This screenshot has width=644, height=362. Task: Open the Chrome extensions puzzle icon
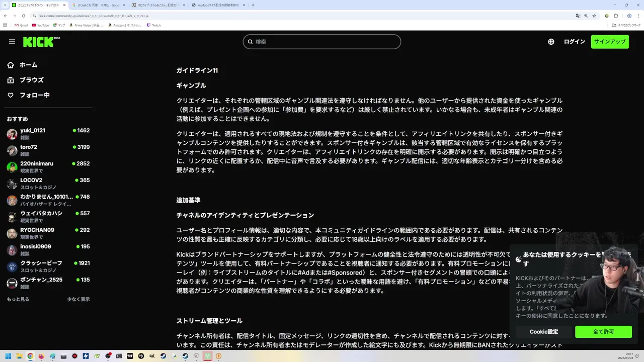(616, 16)
